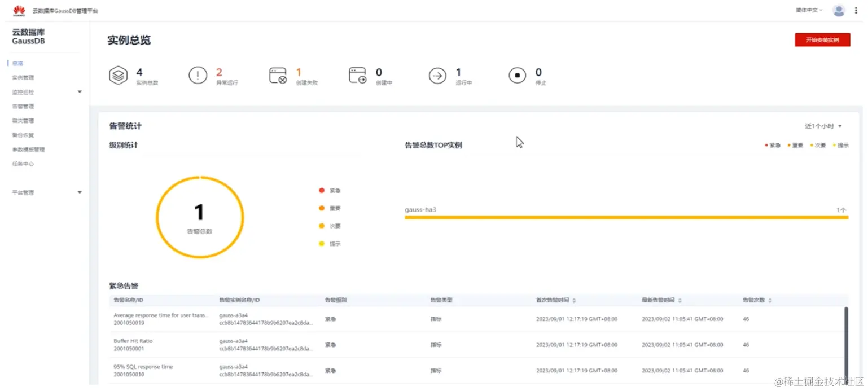
Task: Click the 告警名称/ID column header
Action: [129, 301]
